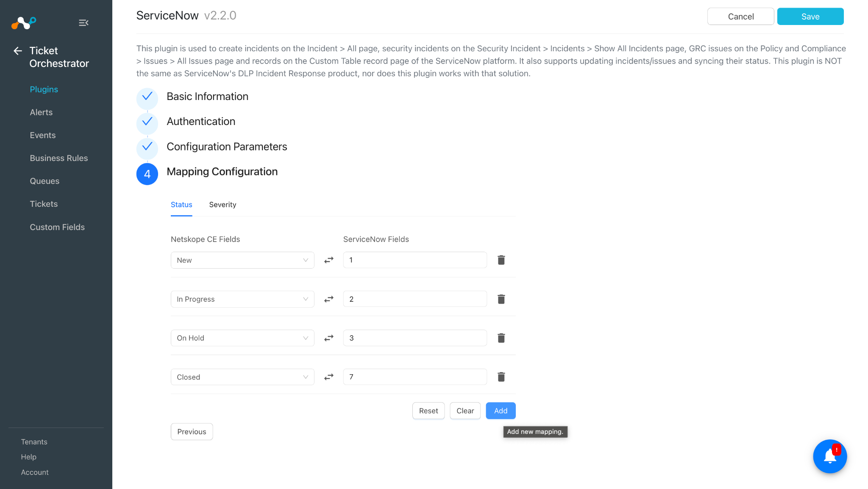868x489 pixels.
Task: Open the Tenants link
Action: coord(34,442)
